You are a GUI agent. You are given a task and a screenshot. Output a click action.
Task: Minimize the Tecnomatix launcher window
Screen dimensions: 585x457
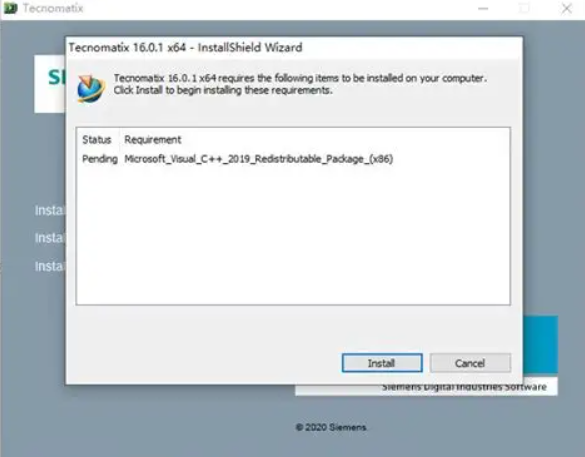(x=483, y=8)
